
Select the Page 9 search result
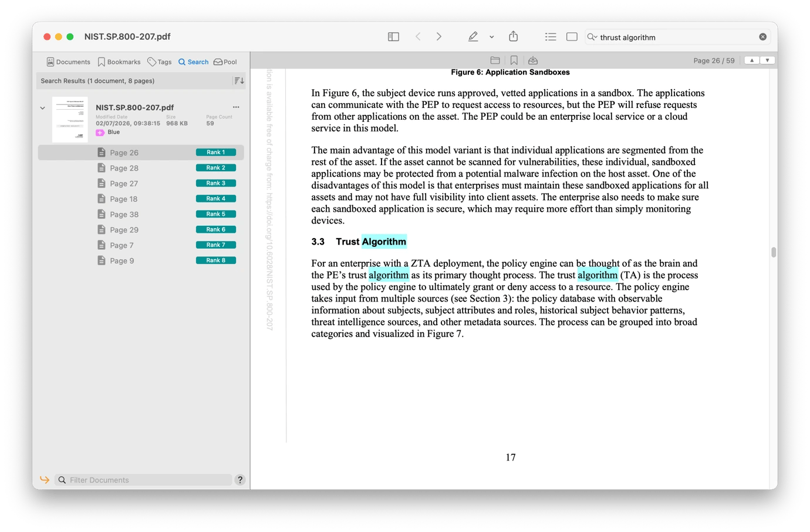[x=141, y=260]
